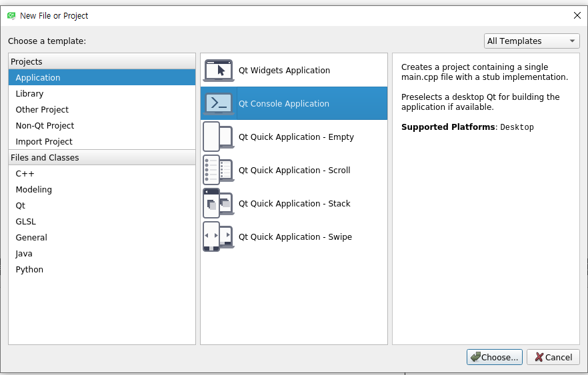The width and height of the screenshot is (588, 375).
Task: Select the Other Project category
Action: 102,110
